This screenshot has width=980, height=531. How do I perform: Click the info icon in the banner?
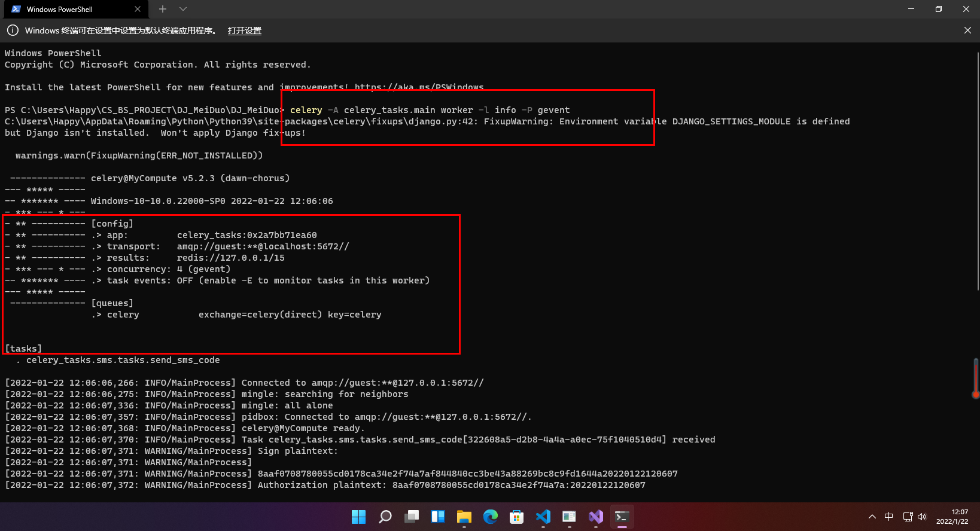point(13,30)
